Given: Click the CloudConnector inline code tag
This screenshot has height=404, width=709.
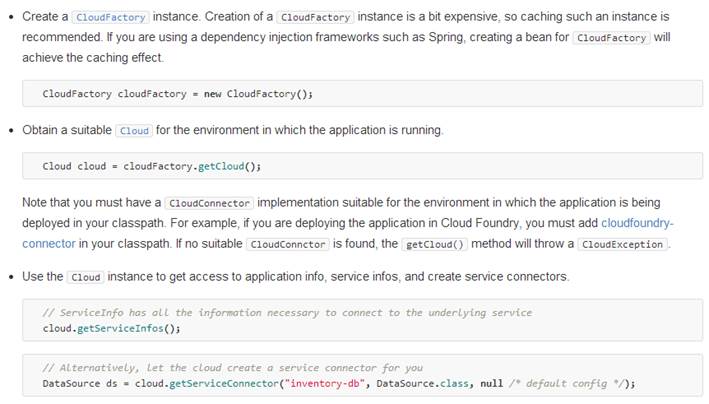Looking at the screenshot, I should 210,203.
